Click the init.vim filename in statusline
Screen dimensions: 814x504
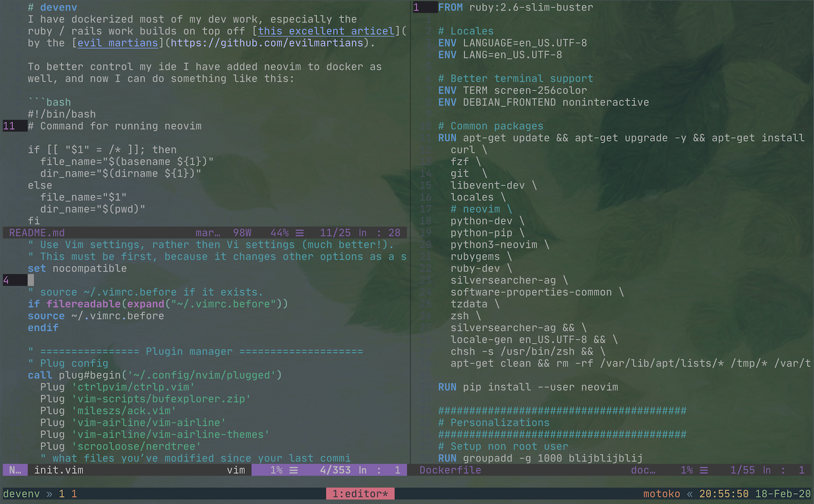click(59, 470)
